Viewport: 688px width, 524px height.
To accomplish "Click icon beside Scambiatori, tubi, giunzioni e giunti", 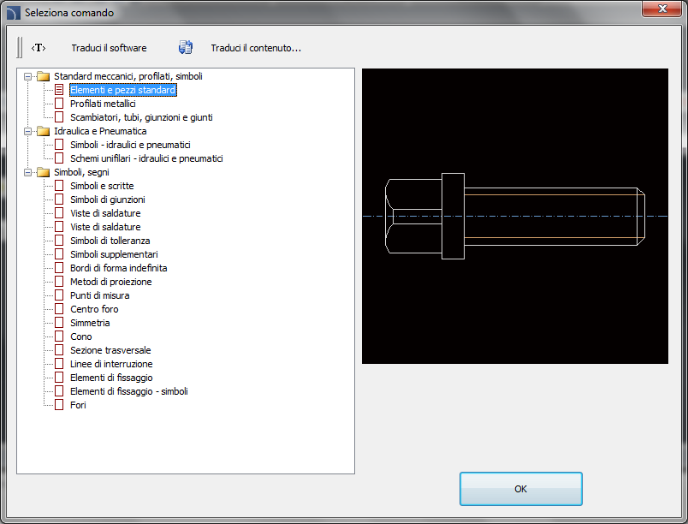I will [x=59, y=117].
